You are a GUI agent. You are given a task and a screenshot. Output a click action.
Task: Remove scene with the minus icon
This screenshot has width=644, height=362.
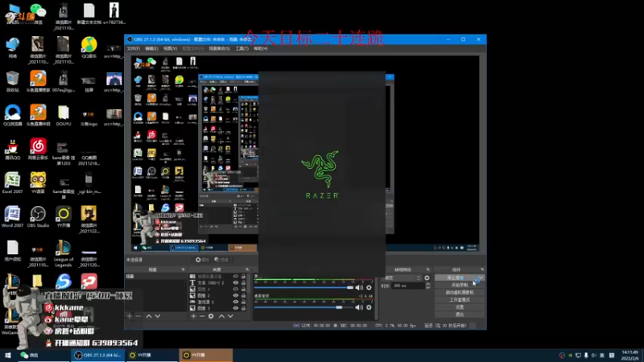tap(138, 316)
